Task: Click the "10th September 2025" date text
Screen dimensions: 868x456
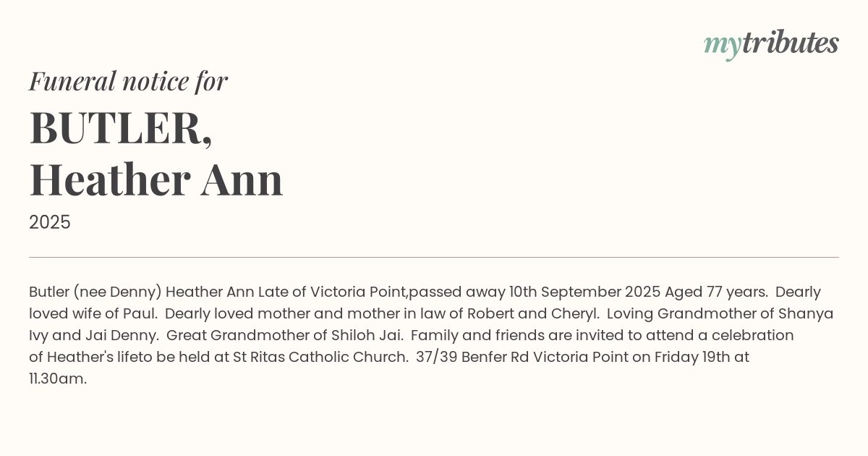Action: (584, 292)
